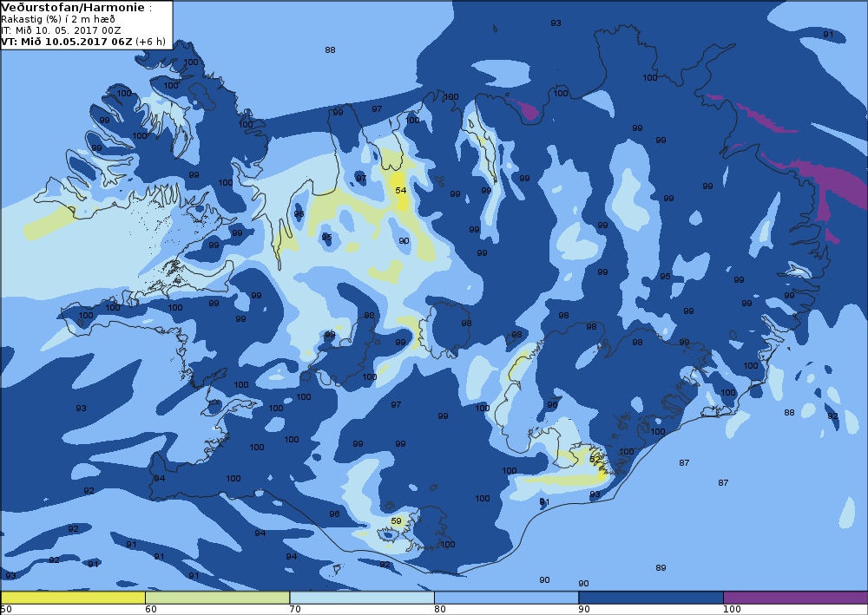This screenshot has height=615, width=868.
Task: Click the legend scale label 80
Action: [440, 610]
